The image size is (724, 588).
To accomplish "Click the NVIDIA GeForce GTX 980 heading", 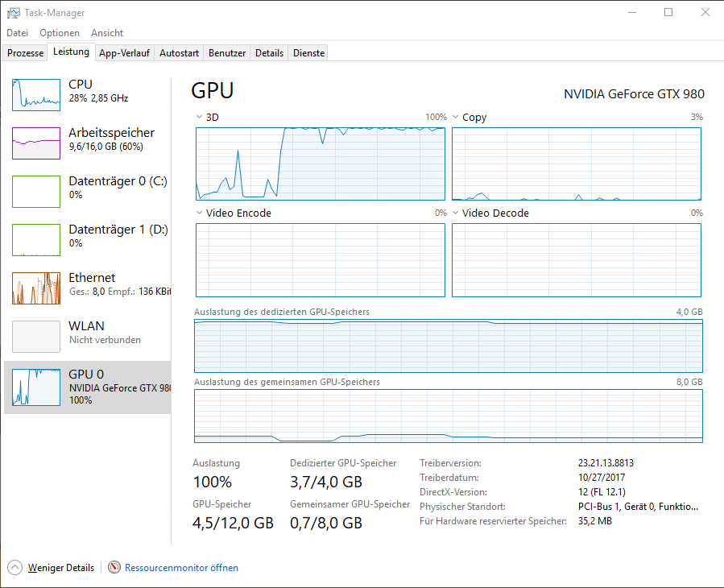I will 634,93.
